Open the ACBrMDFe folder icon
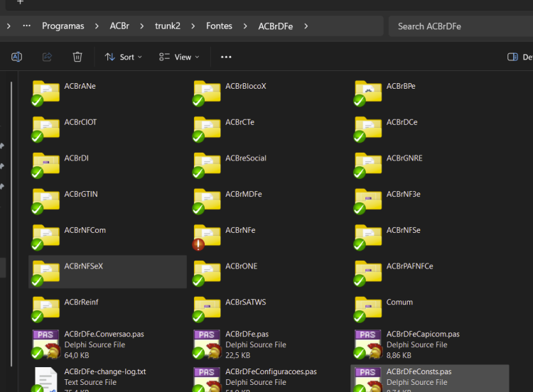Viewport: 533px width, 392px height. coord(206,201)
